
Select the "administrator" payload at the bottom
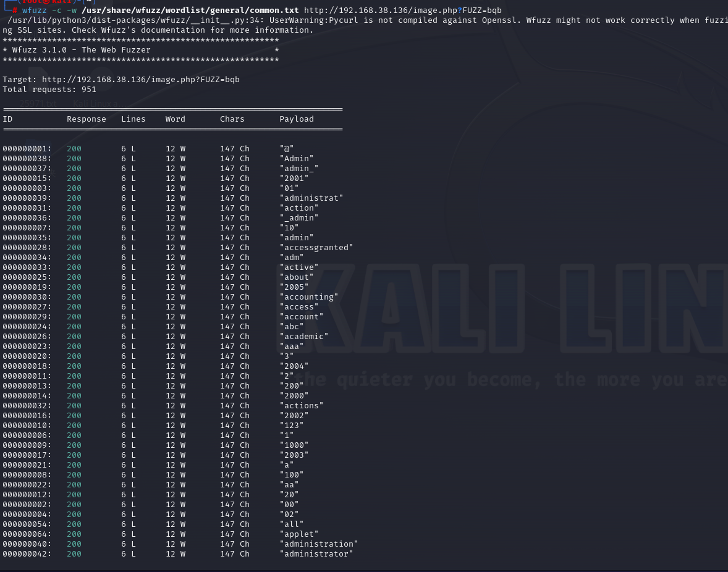point(316,553)
